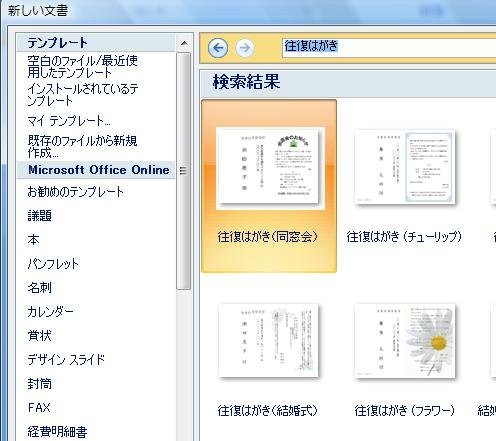Click the blue back arrow button
Viewport: 496px width, 441px height.
pos(218,48)
